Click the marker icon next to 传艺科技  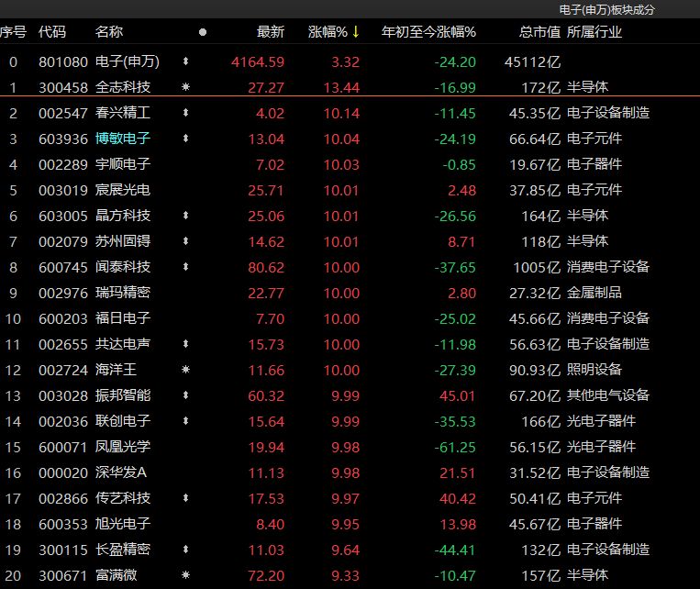pyautogui.click(x=186, y=498)
